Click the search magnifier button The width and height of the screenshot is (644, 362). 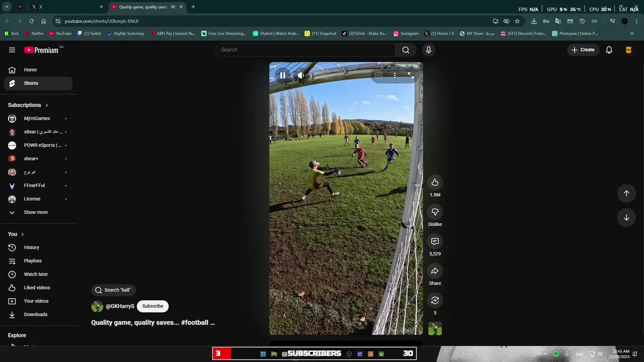click(x=406, y=50)
